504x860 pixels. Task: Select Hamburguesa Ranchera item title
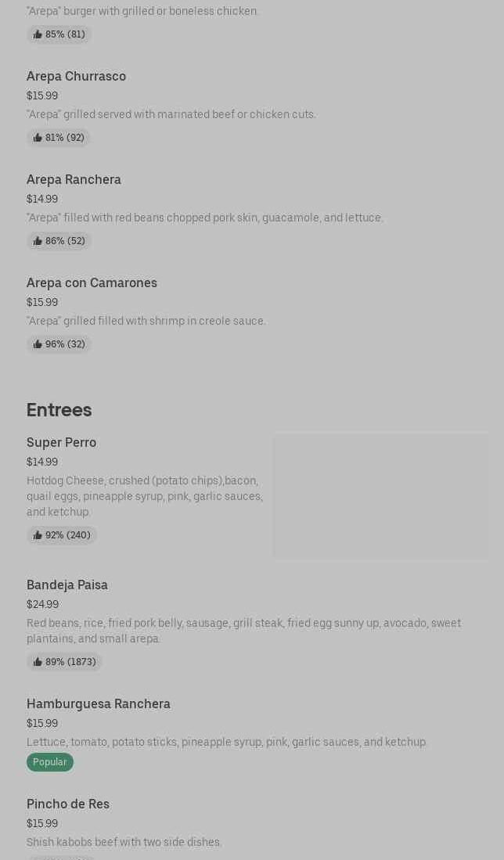click(99, 703)
